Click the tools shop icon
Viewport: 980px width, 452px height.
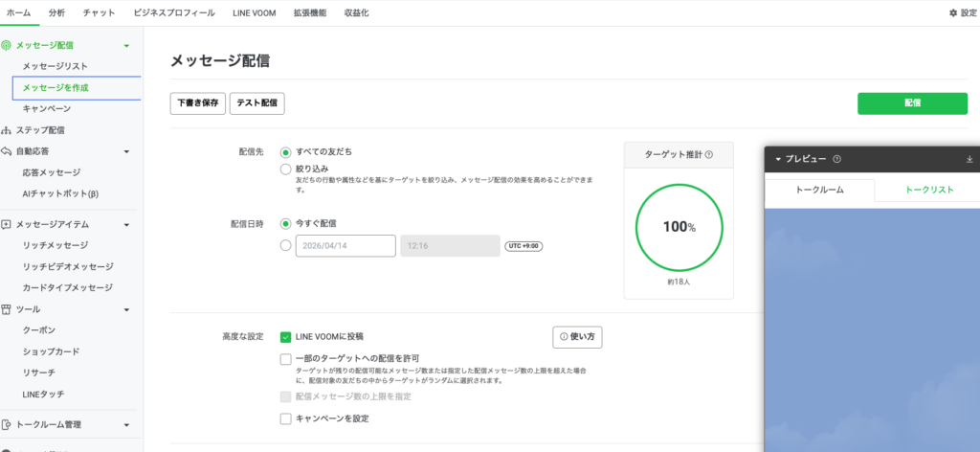click(x=7, y=309)
